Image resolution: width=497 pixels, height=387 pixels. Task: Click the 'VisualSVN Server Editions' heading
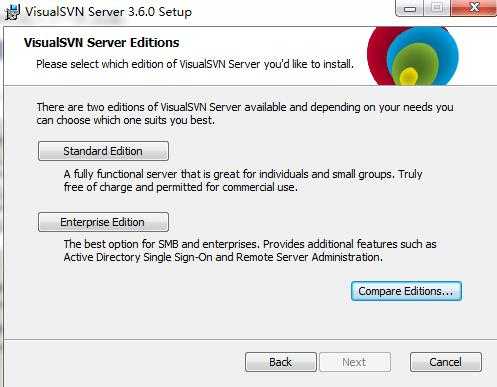(102, 43)
